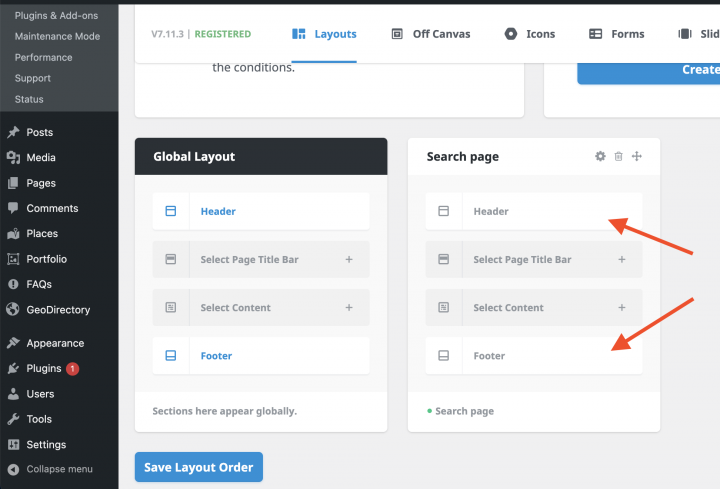Viewport: 720px width, 489px height.
Task: Click Search page Header section icon
Action: [444, 212]
